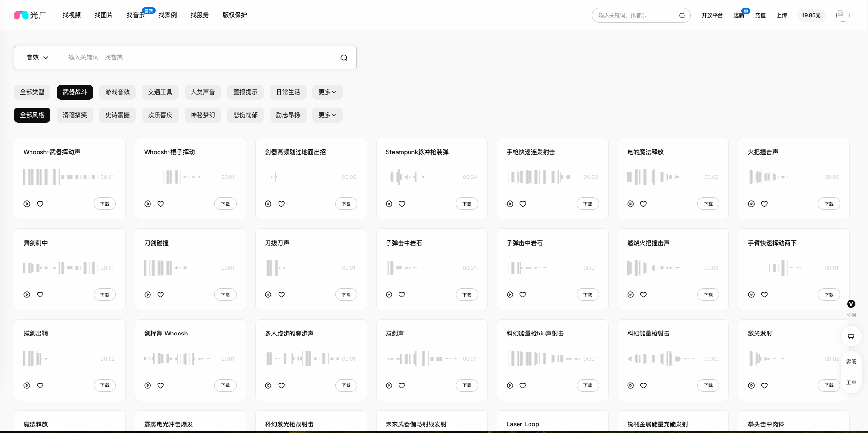Play the 激光发射 sound effect
Viewport: 868px width, 433px height.
(751, 385)
